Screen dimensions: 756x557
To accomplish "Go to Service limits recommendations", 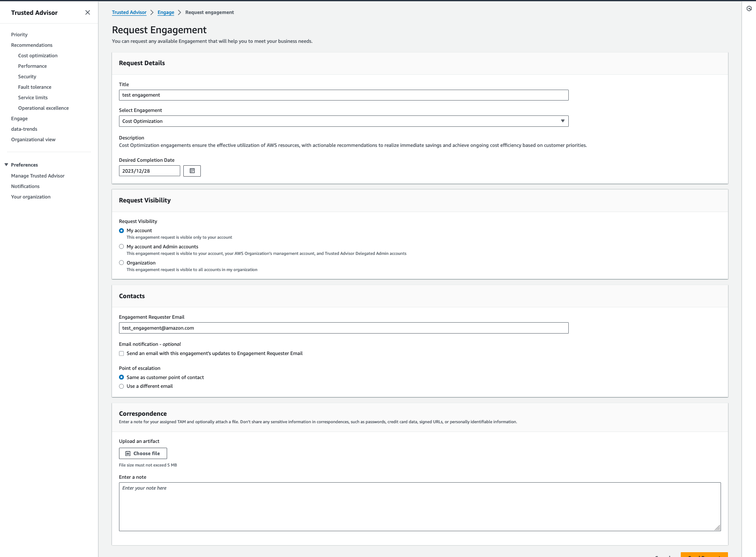I will click(x=33, y=97).
